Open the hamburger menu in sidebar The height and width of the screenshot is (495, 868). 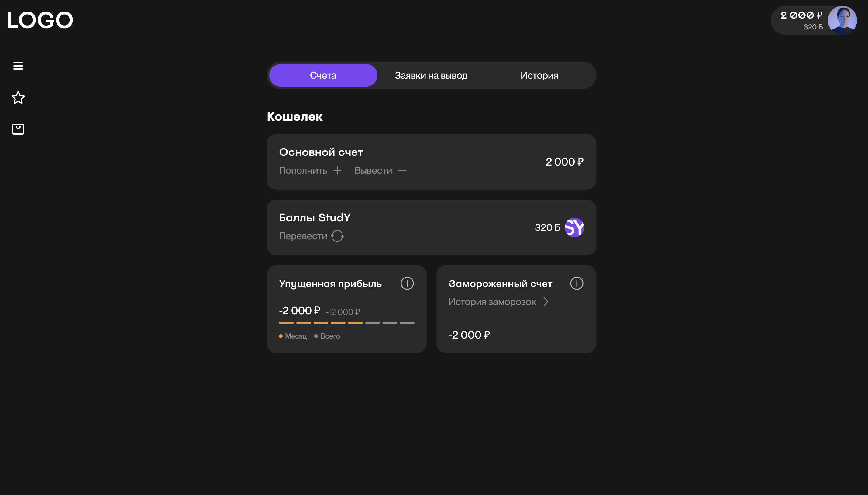pyautogui.click(x=18, y=66)
